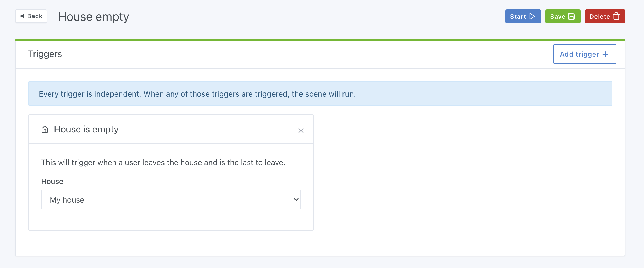Open the House dropdown showing My house
The height and width of the screenshot is (268, 644).
click(x=171, y=199)
